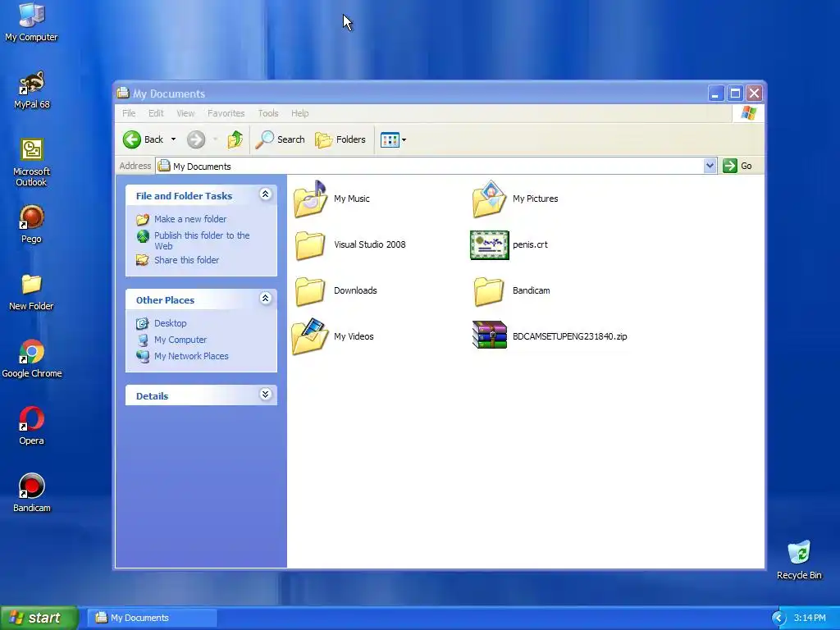Screen dimensions: 840x630
Task: Go up one folder level
Action: click(235, 139)
